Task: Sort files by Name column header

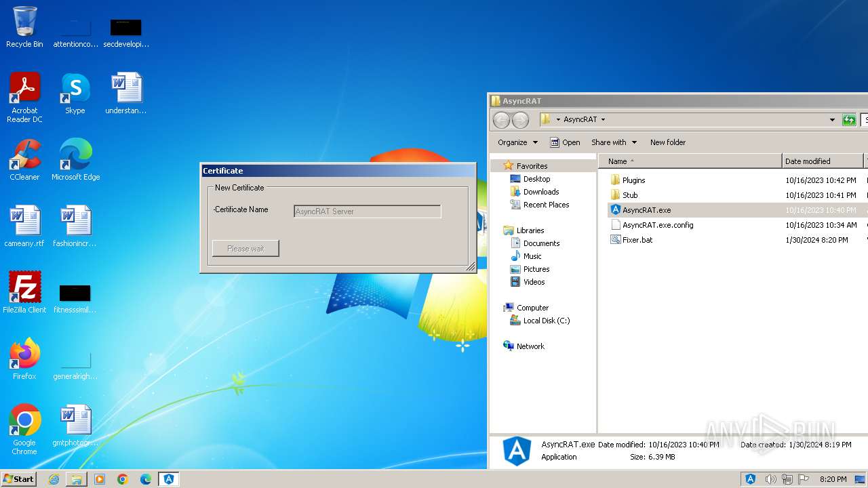Action: pyautogui.click(x=690, y=161)
